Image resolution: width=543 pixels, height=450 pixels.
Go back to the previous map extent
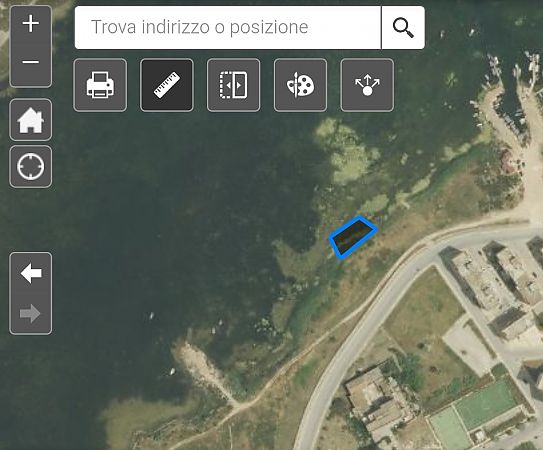click(x=31, y=273)
